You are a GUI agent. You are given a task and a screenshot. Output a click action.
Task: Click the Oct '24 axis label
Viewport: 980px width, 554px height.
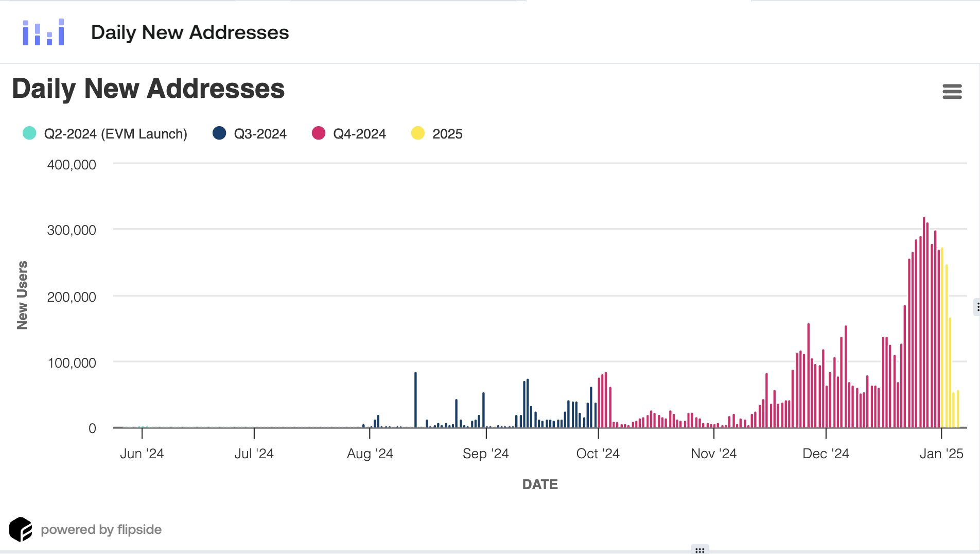coord(598,454)
